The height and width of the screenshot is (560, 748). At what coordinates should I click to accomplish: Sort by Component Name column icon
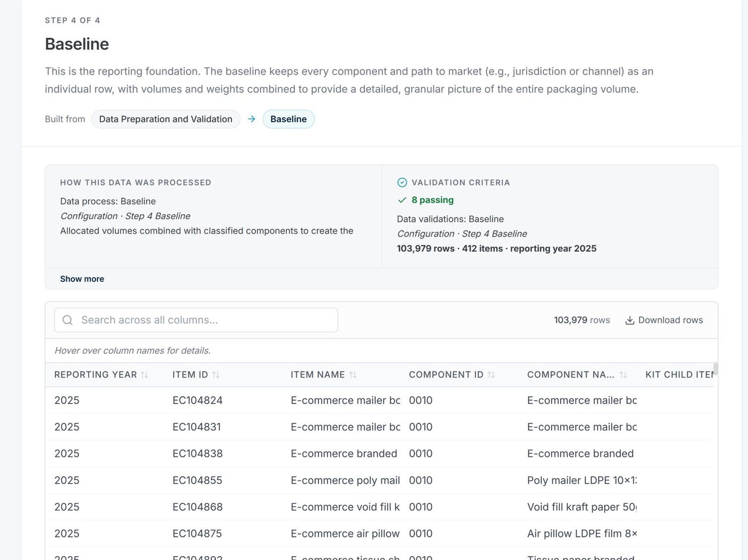click(x=623, y=375)
